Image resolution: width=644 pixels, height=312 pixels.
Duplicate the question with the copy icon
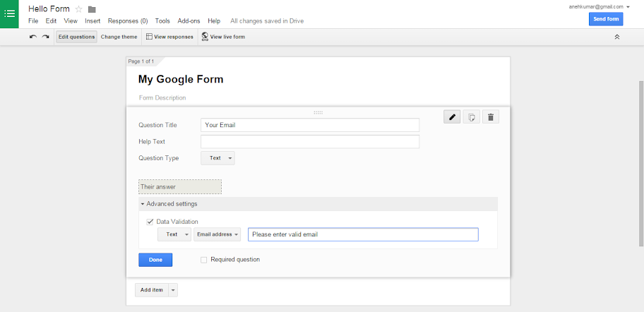pyautogui.click(x=471, y=116)
